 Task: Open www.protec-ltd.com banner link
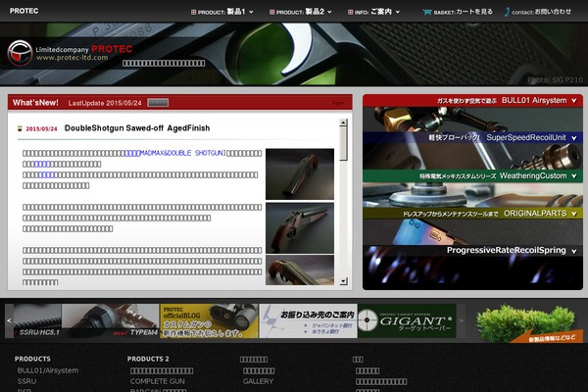(72, 58)
